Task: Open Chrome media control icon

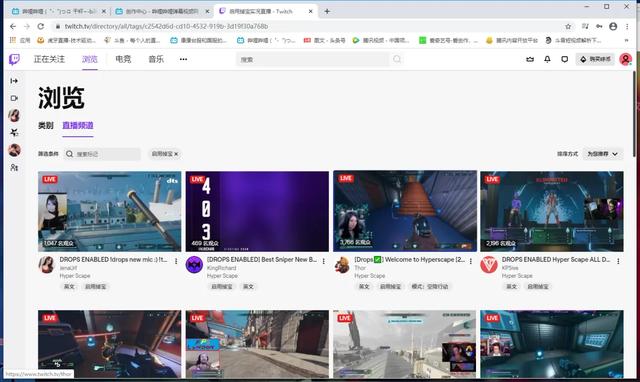Action: pos(585,27)
